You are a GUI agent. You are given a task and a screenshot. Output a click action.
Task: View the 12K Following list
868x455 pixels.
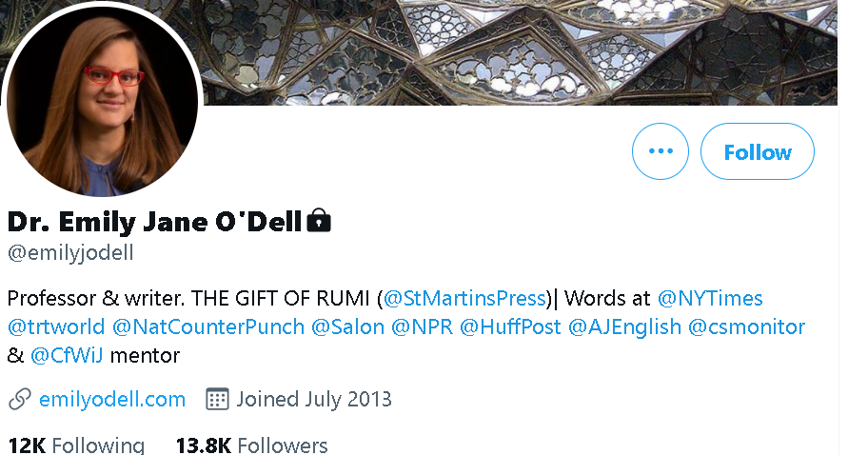(76, 445)
